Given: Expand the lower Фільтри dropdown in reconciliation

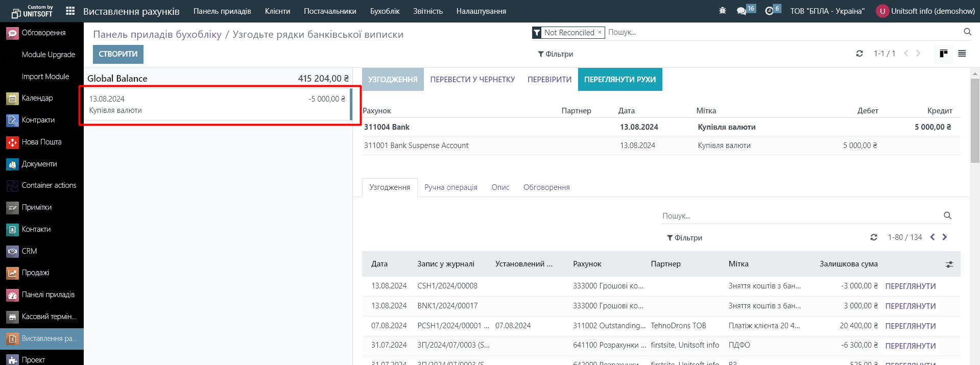Looking at the screenshot, I should pyautogui.click(x=684, y=238).
